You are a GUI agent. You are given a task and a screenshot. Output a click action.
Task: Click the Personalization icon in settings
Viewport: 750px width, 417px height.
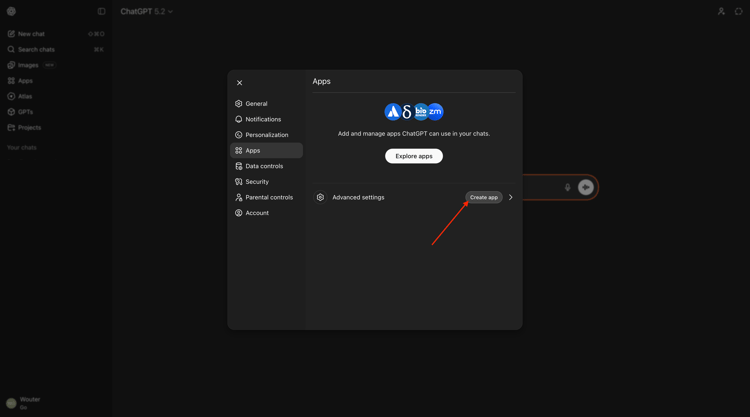point(239,135)
